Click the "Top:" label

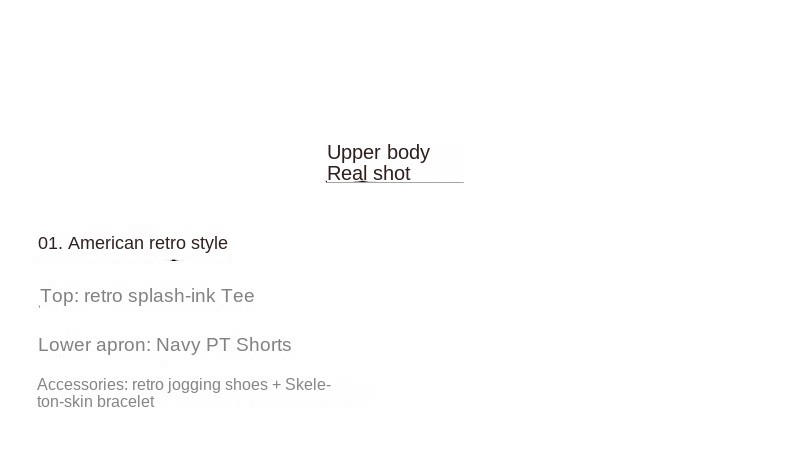point(59,296)
